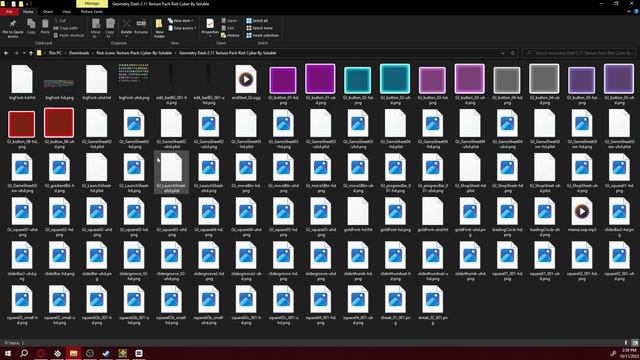Open the Move to dropdown
This screenshot has width=640, height=360.
click(x=96, y=36)
